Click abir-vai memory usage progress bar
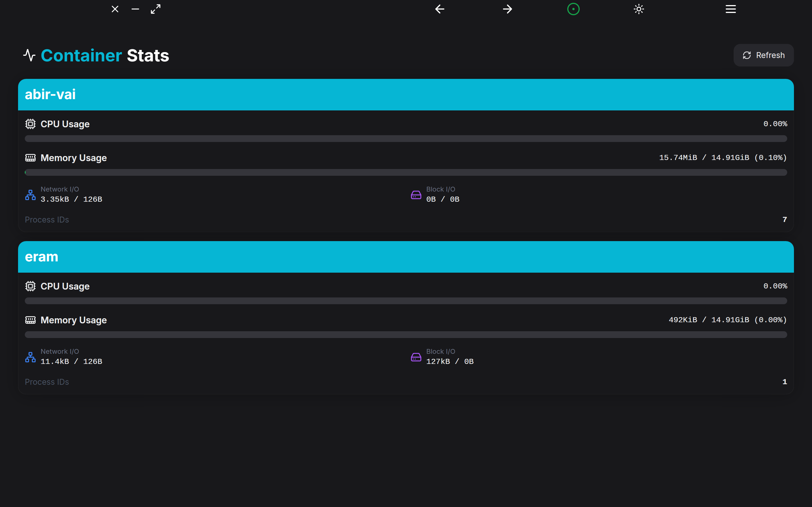This screenshot has height=507, width=812. coord(406,172)
